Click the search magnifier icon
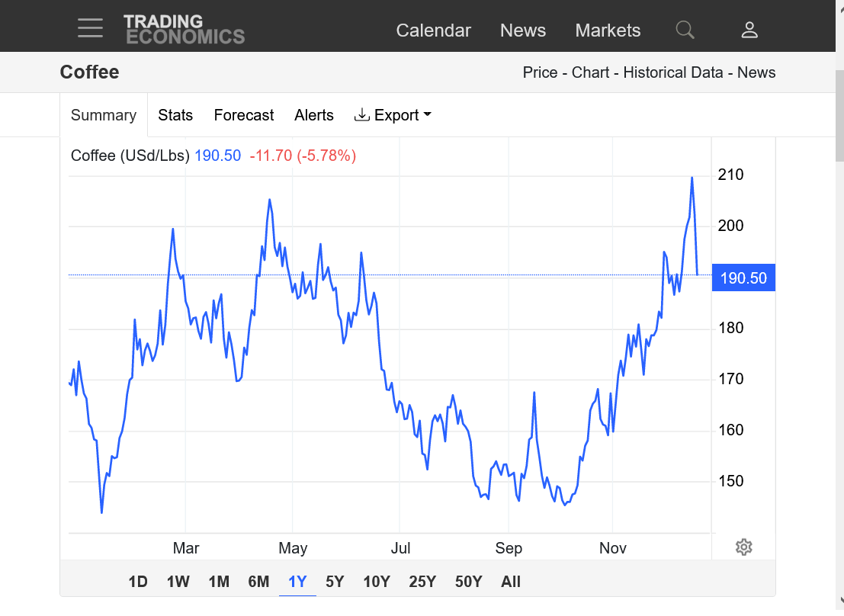This screenshot has width=844, height=616. [x=685, y=30]
